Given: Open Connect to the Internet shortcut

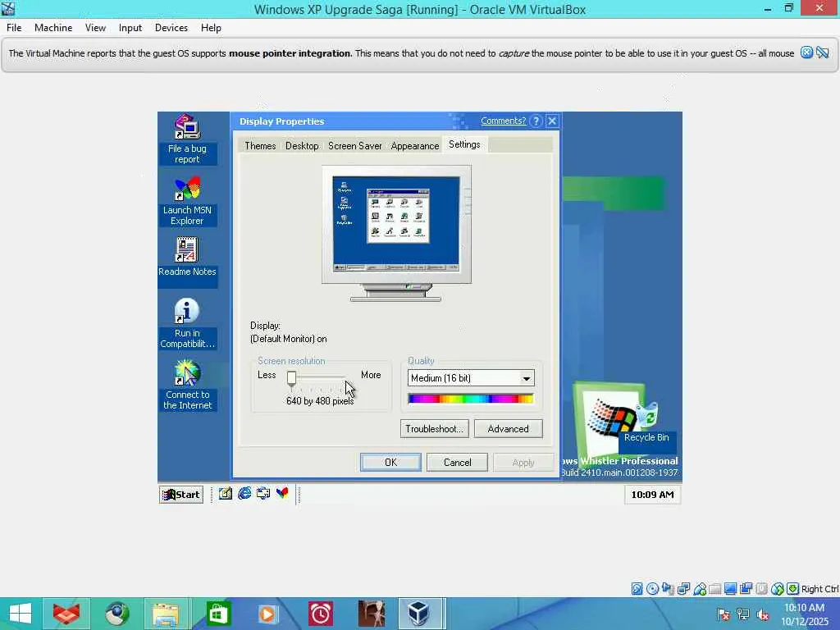Looking at the screenshot, I should pyautogui.click(x=187, y=386).
